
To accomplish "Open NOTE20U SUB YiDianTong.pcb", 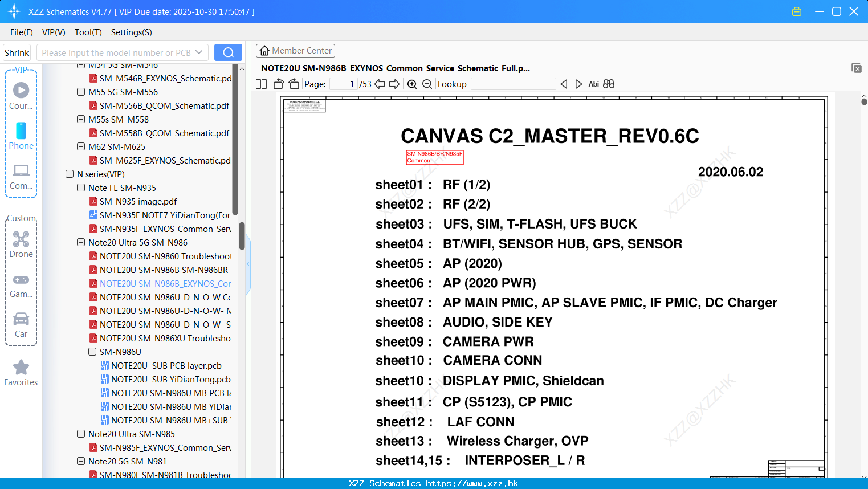I will 166,379.
